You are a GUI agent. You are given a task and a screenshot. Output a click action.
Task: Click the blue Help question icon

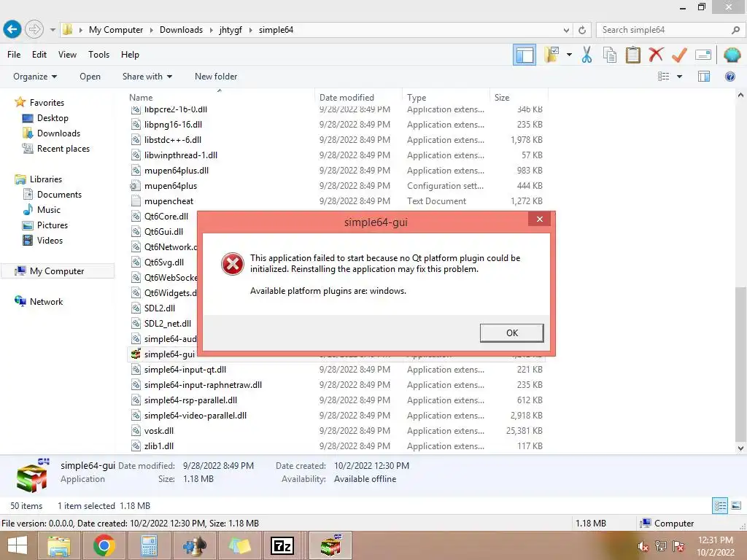point(729,77)
